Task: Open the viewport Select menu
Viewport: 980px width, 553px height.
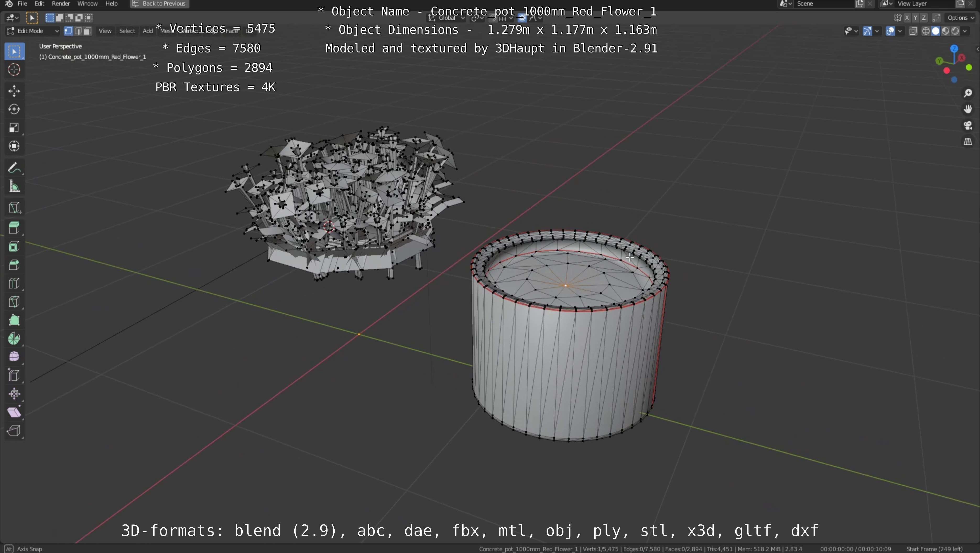Action: [127, 31]
